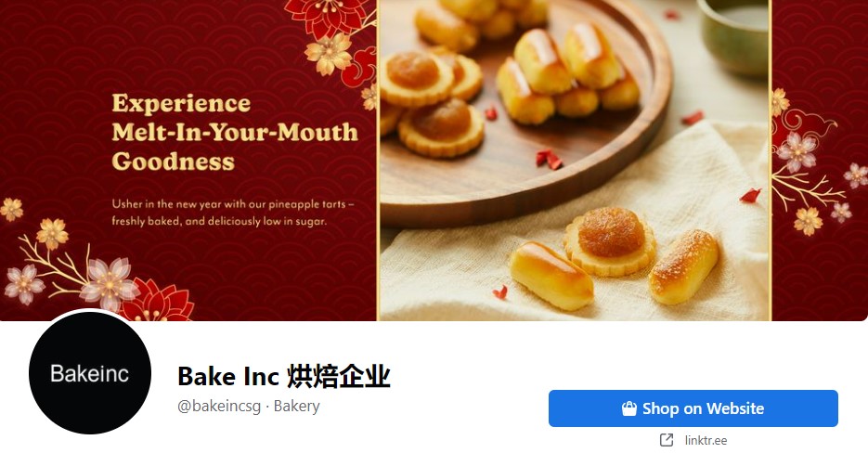The height and width of the screenshot is (453, 868).
Task: Click the @bakeincsg handle
Action: (219, 406)
